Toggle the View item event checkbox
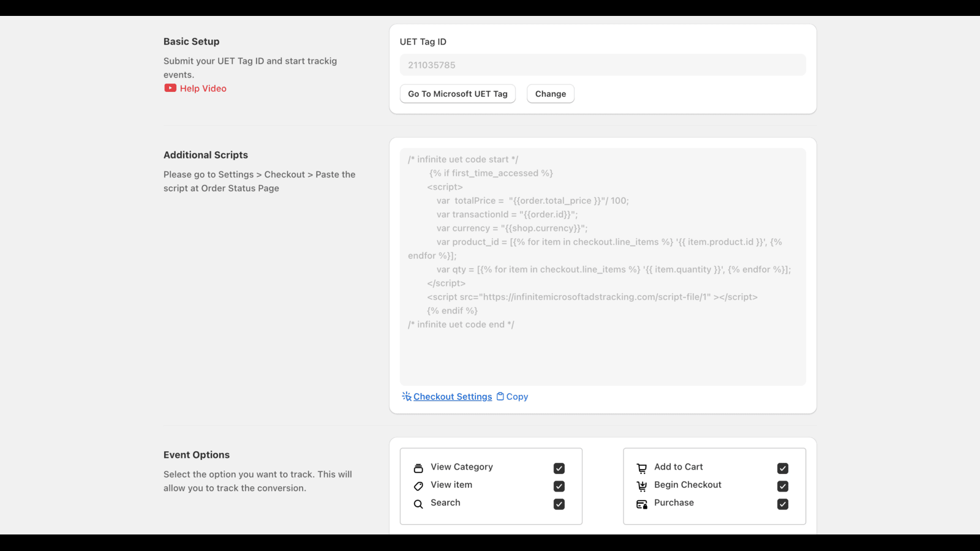Image resolution: width=980 pixels, height=551 pixels. tap(559, 485)
